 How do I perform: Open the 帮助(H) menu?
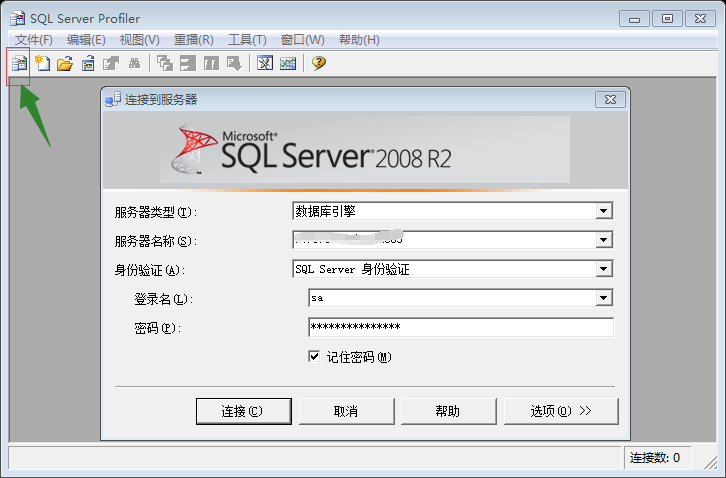coord(359,40)
